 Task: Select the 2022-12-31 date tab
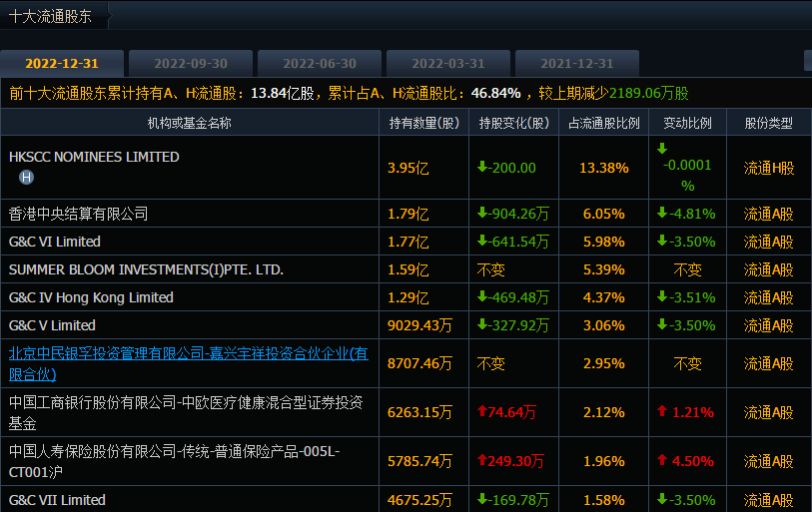[x=62, y=64]
